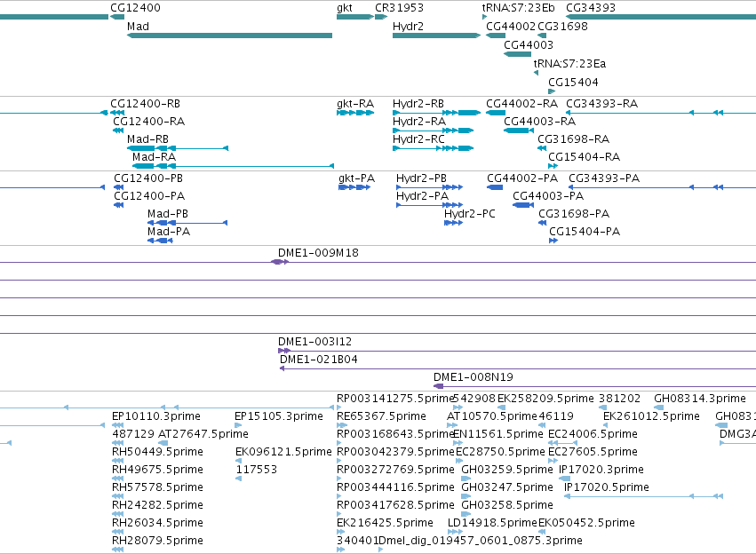
Task: Open the Hydr2-PA protein label
Action: point(422,196)
